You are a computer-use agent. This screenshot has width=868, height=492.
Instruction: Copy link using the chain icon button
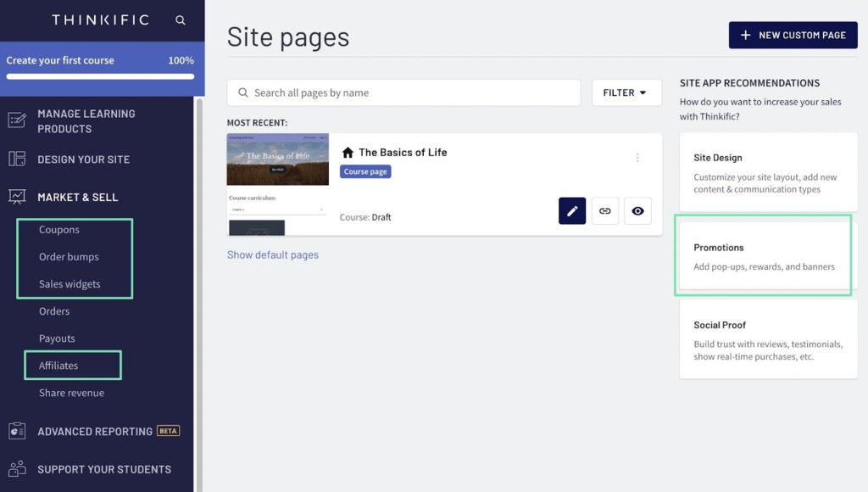tap(604, 211)
